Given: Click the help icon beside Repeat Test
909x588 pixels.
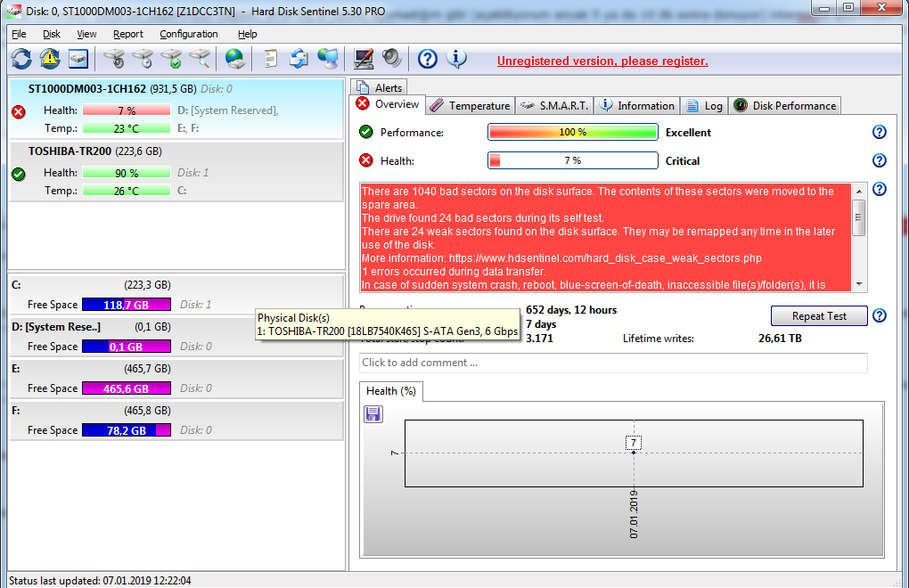Looking at the screenshot, I should pos(879,316).
